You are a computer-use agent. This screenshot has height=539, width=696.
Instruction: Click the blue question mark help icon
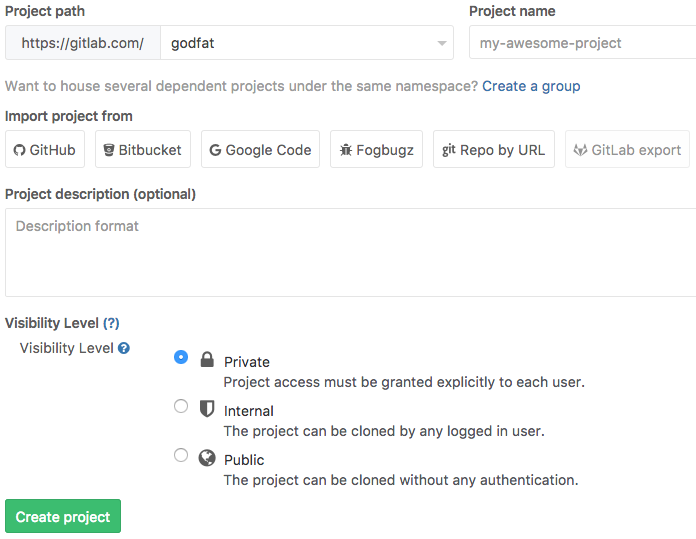124,348
